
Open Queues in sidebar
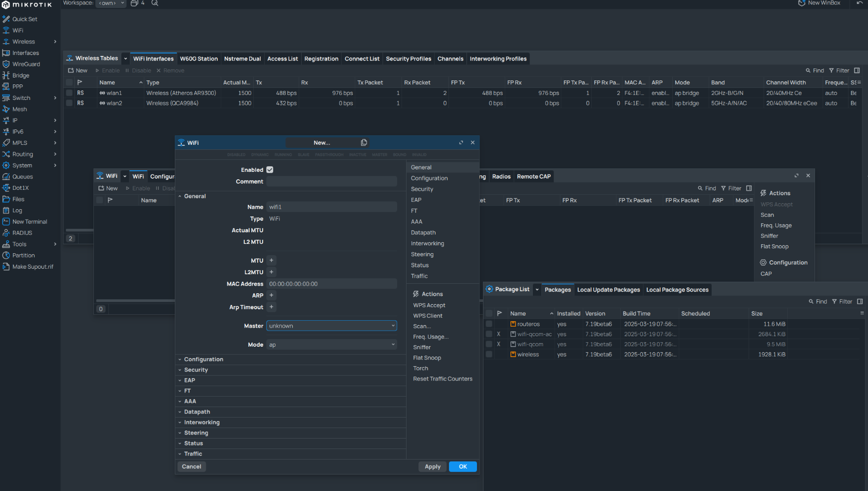point(22,177)
